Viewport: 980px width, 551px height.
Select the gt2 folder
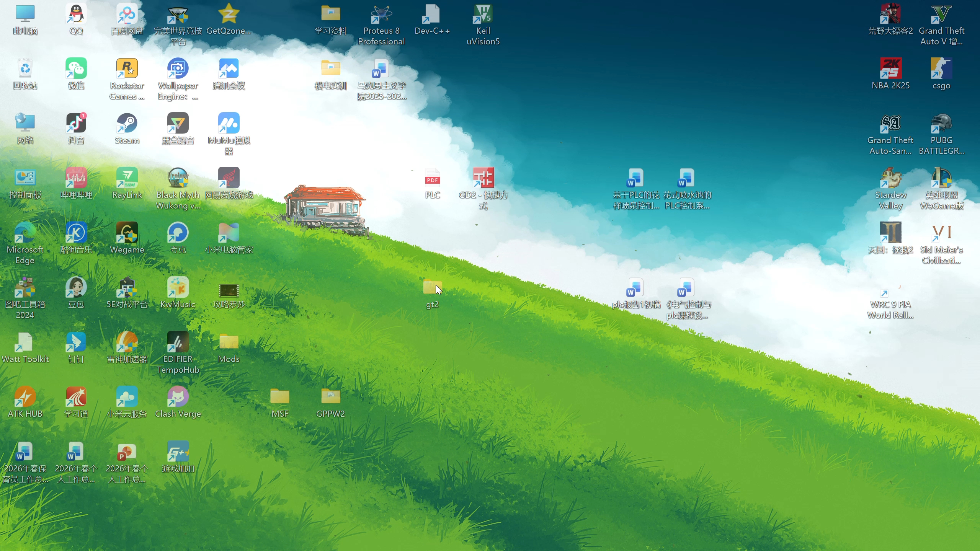(x=432, y=288)
